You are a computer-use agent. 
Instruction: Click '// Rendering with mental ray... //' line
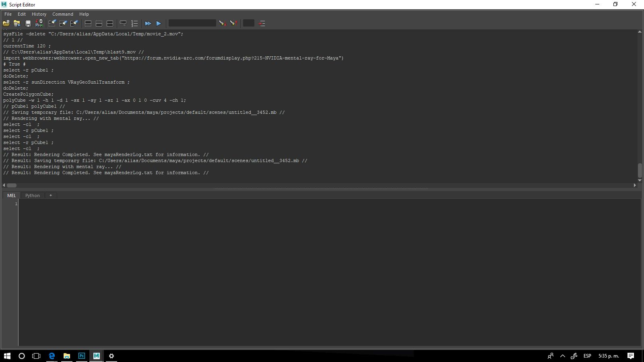coord(51,118)
